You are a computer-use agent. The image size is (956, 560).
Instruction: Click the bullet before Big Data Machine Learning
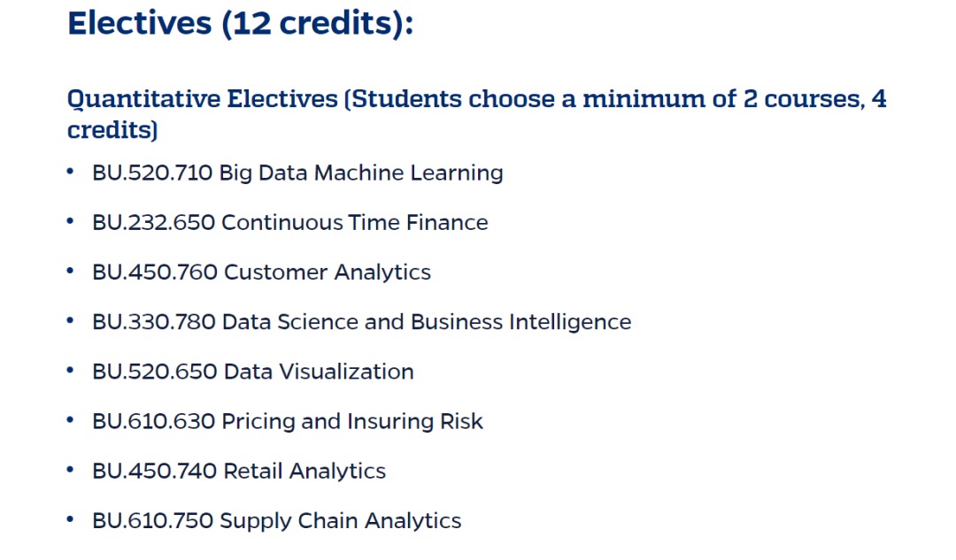pyautogui.click(x=70, y=172)
